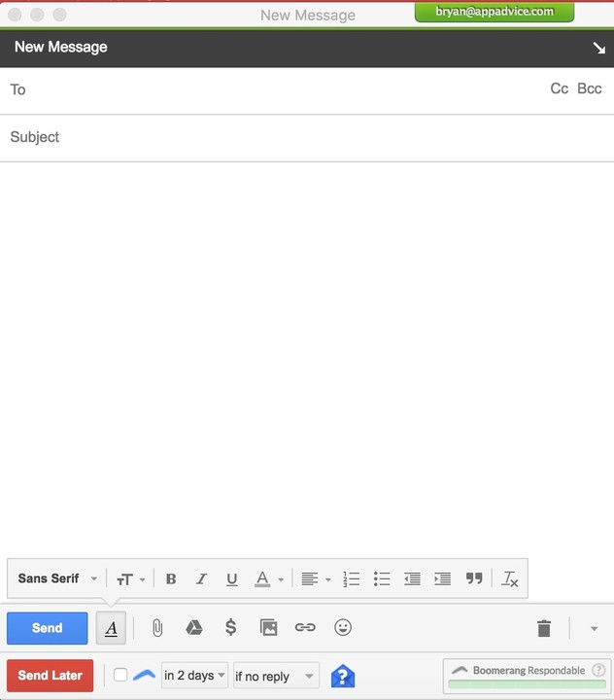The width and height of the screenshot is (614, 700).
Task: Open the "if no reply" dropdown
Action: pos(275,676)
